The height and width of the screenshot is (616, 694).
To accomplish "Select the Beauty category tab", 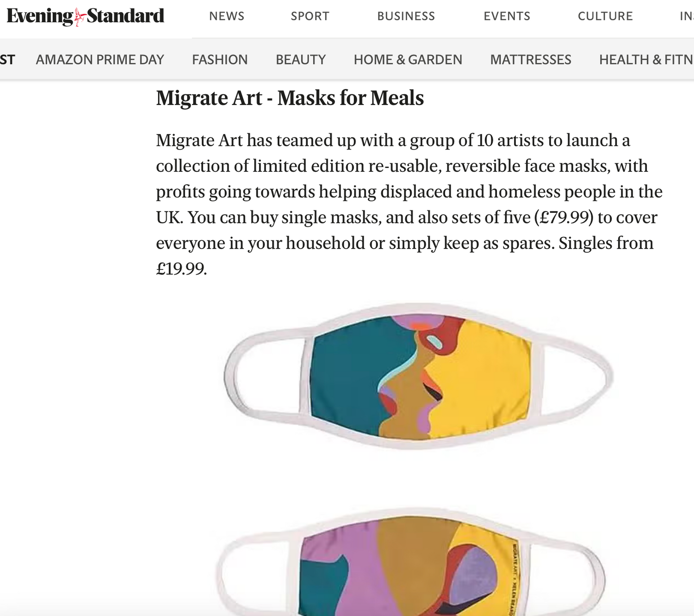I will tap(301, 60).
